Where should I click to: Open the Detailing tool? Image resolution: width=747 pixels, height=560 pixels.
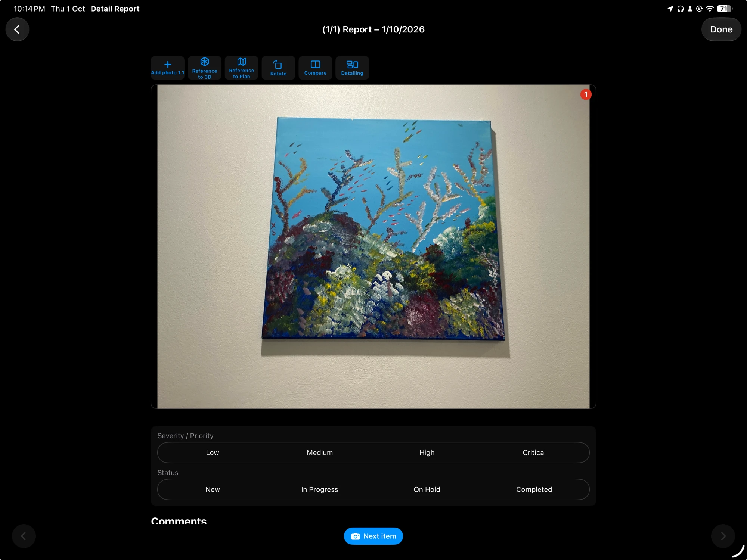tap(352, 68)
